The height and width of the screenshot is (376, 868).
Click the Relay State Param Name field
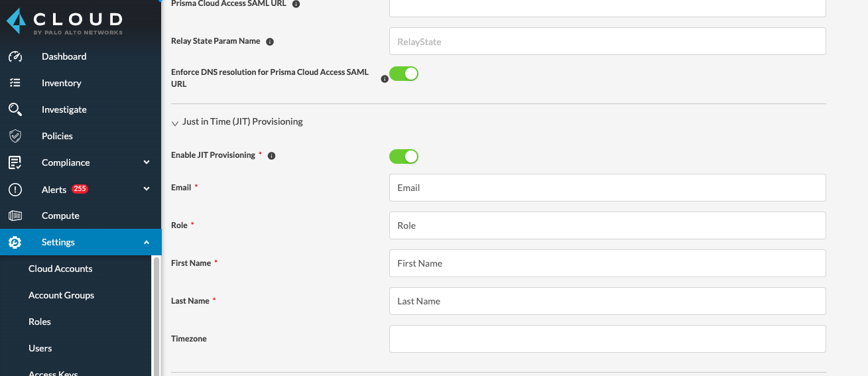click(x=607, y=41)
